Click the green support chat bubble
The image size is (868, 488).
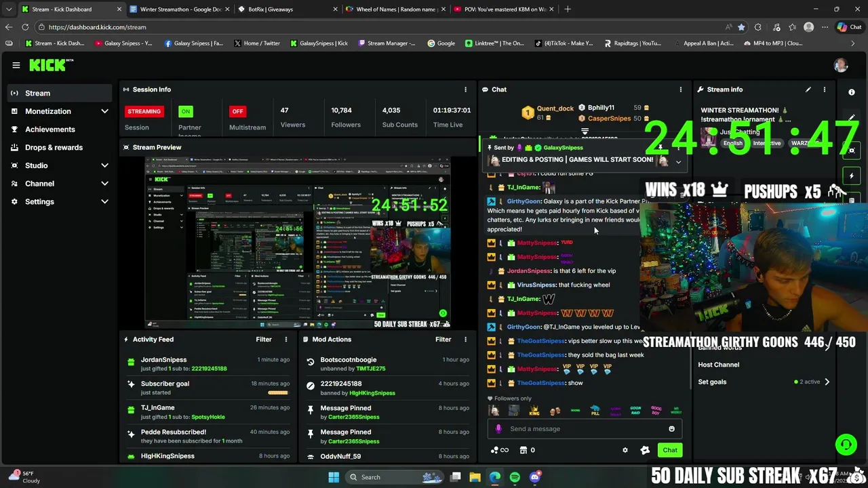point(846,445)
